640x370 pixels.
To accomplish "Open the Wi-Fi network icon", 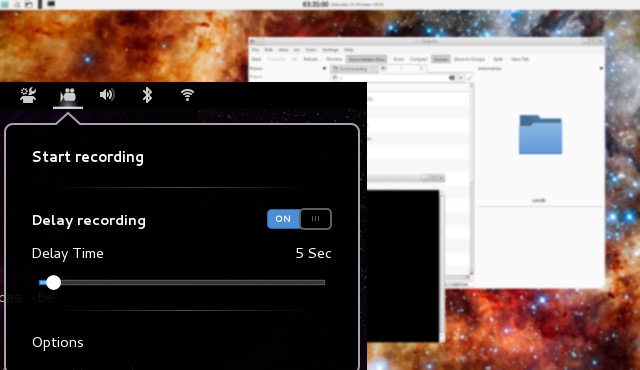I will coord(187,95).
